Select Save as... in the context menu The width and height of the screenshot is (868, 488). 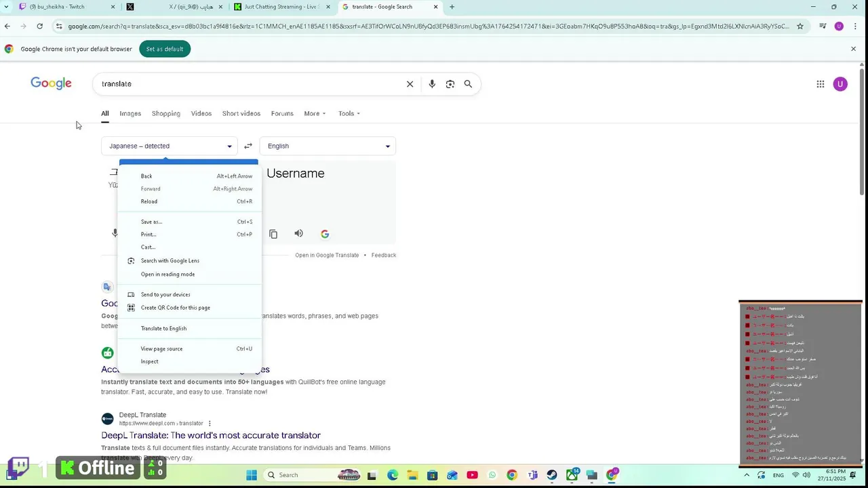pos(189,222)
